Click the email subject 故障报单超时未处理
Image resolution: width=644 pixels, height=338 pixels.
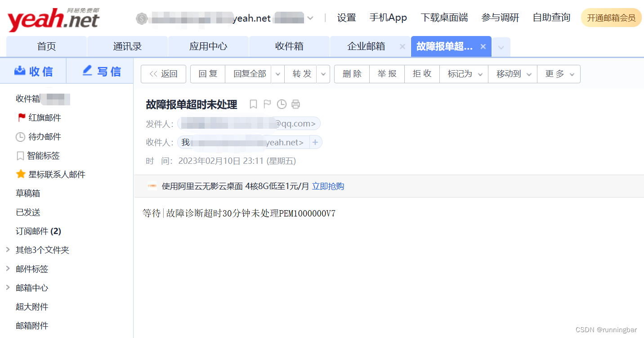coord(192,104)
